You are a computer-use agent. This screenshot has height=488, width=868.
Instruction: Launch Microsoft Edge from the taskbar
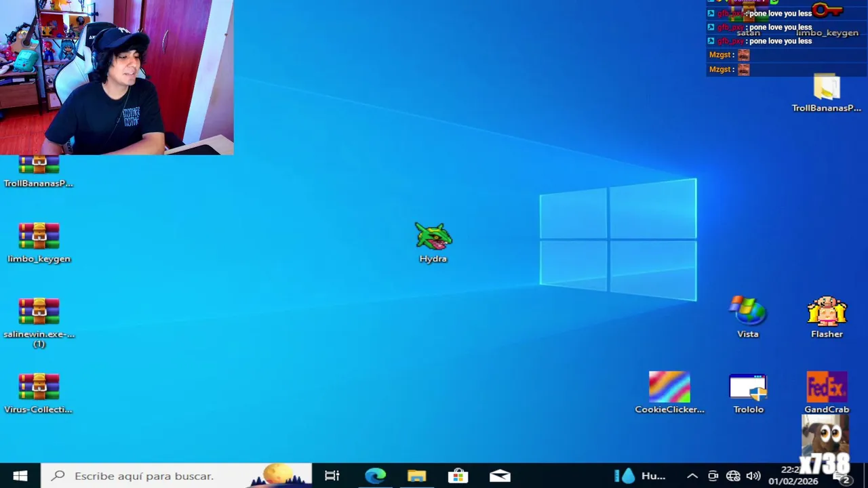coord(375,476)
